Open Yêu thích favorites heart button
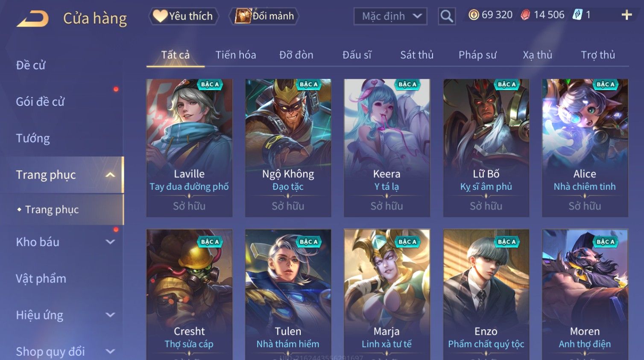644x360 pixels. click(x=183, y=16)
